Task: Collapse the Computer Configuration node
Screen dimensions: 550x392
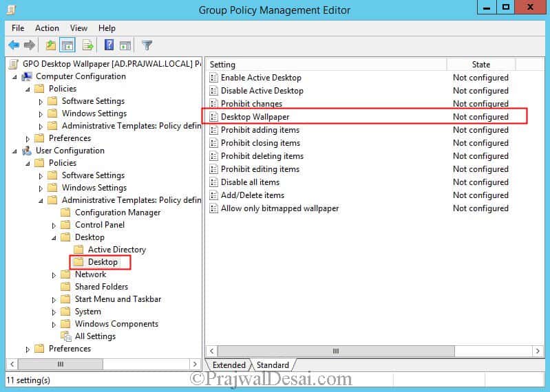Action: coord(14,77)
